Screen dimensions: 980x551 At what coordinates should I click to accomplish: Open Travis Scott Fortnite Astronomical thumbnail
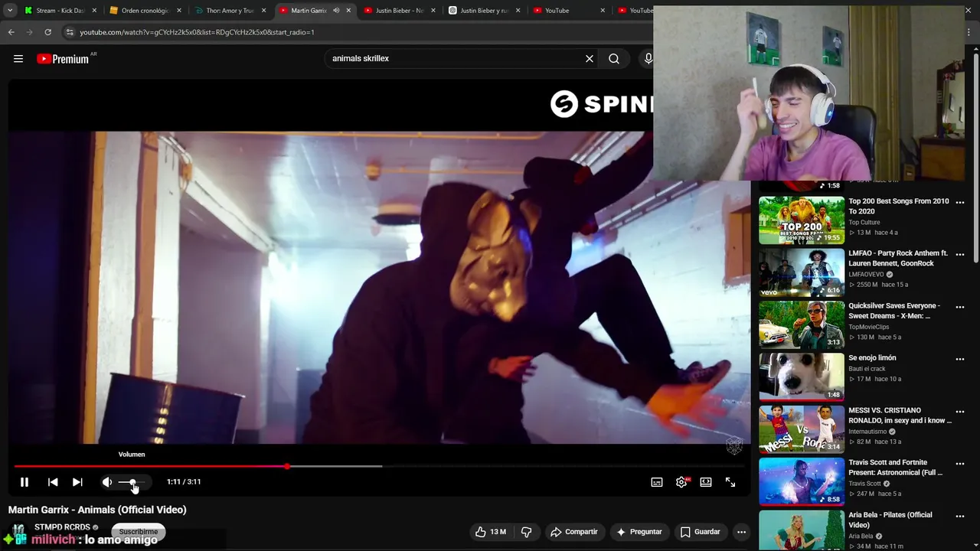click(x=802, y=481)
